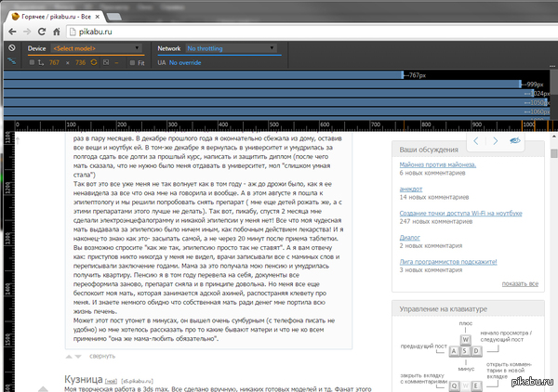Upvote the story with the up arrow beside свернуть
558x392 pixels.
[x=69, y=356]
